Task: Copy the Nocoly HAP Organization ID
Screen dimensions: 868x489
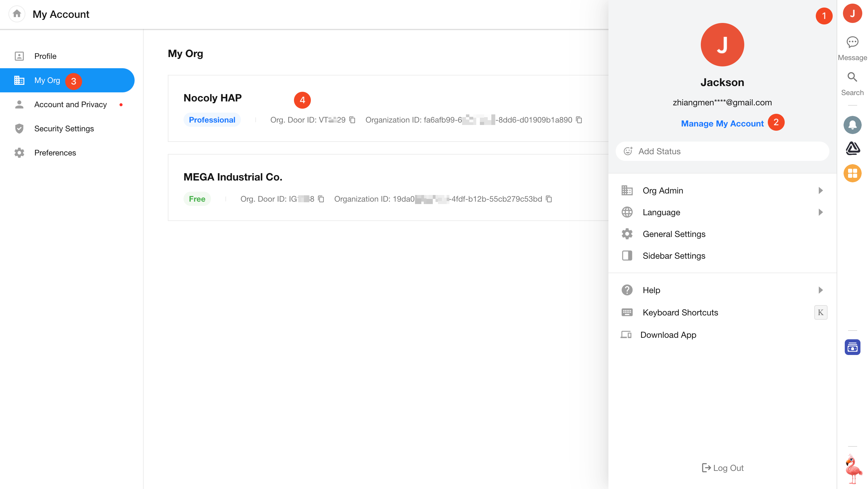Action: (x=579, y=120)
